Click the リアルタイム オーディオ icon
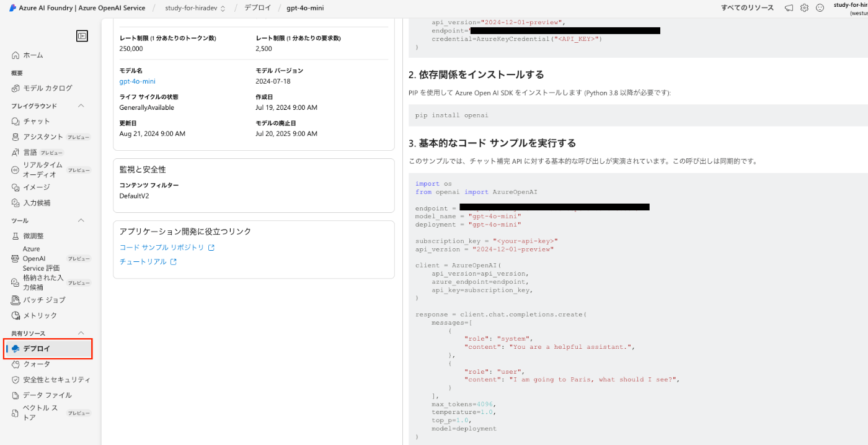Image resolution: width=868 pixels, height=445 pixels. click(x=15, y=170)
